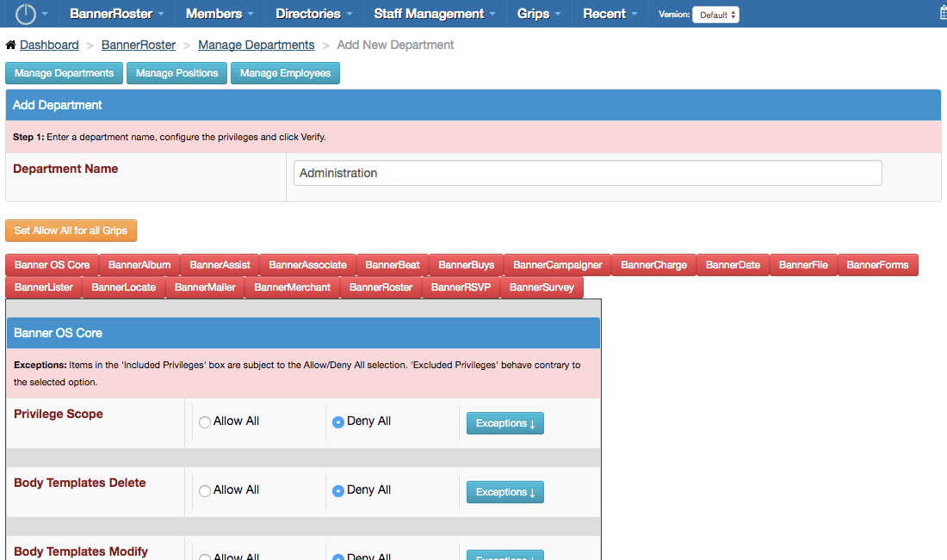Open the BannerBuys tab

[467, 265]
